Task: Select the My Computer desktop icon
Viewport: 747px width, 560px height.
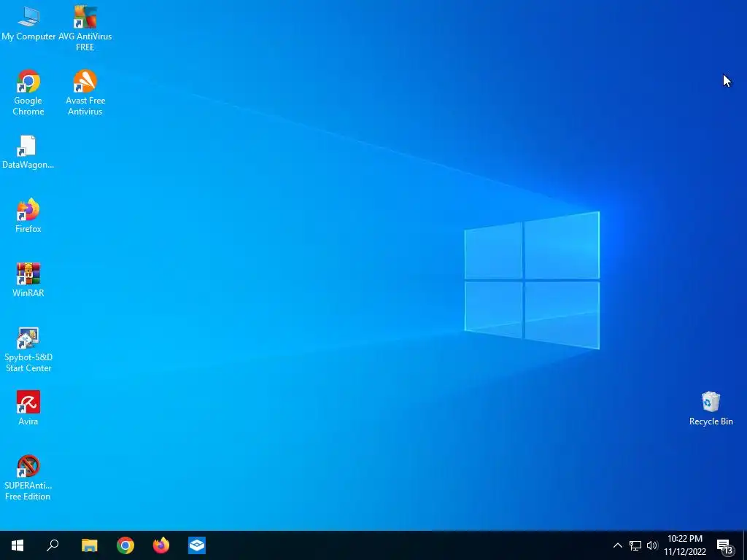Action: [28, 23]
